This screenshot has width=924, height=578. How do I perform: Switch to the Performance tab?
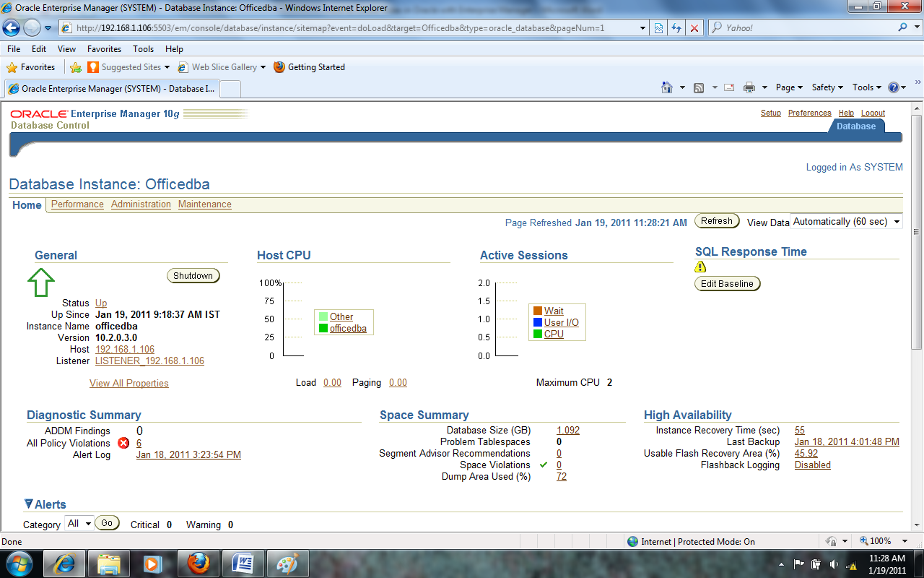point(77,204)
